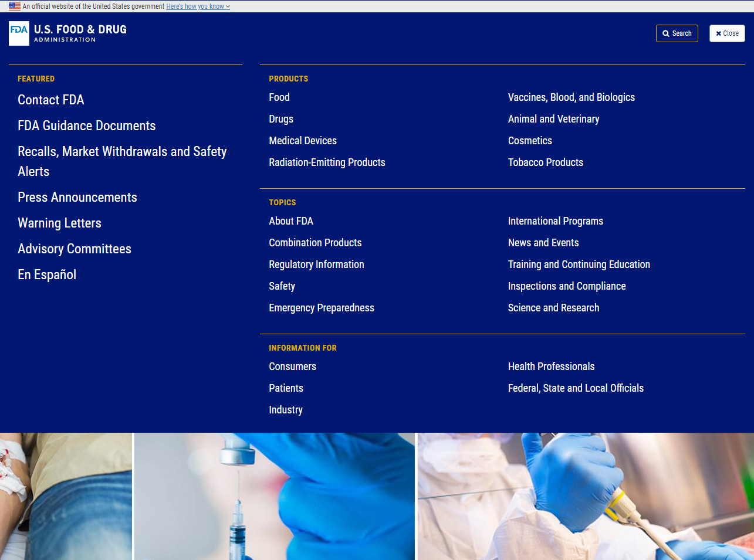Click "An official website of the United States government" text
Viewport: 754px width, 560px height.
[93, 6]
